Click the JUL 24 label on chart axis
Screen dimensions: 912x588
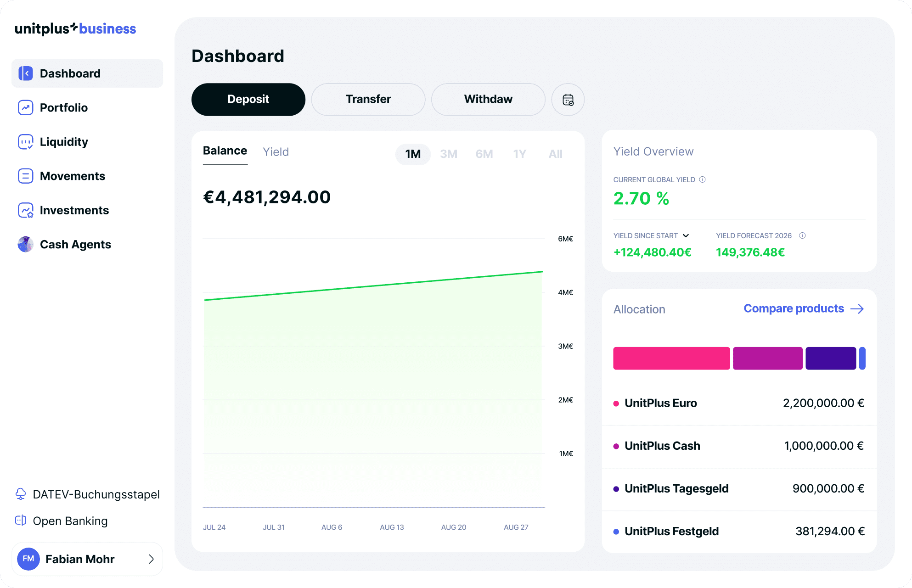214,527
